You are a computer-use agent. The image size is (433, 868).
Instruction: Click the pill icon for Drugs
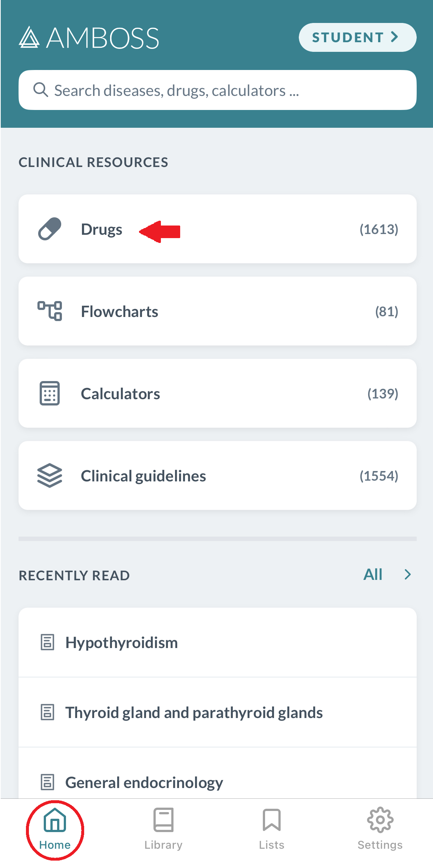coord(50,229)
